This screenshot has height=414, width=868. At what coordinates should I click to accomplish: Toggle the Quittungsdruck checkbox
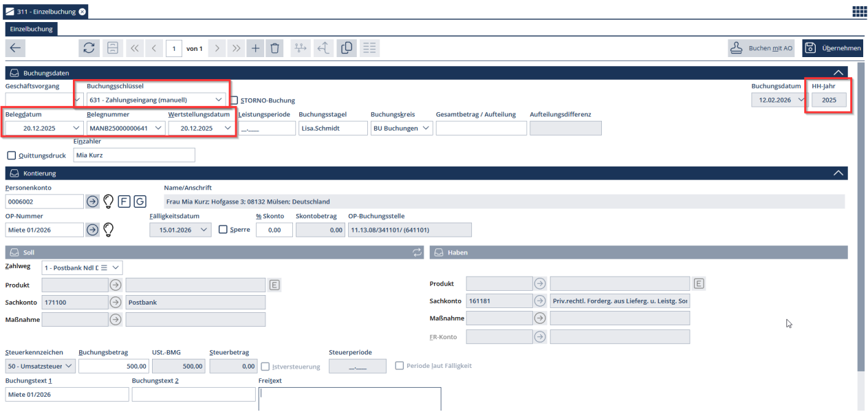pyautogui.click(x=11, y=155)
